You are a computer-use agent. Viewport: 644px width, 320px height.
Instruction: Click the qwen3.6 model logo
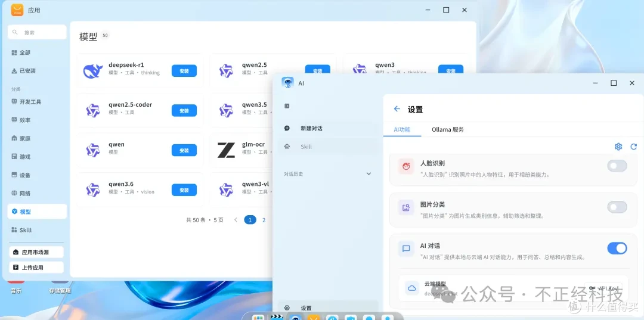point(93,190)
